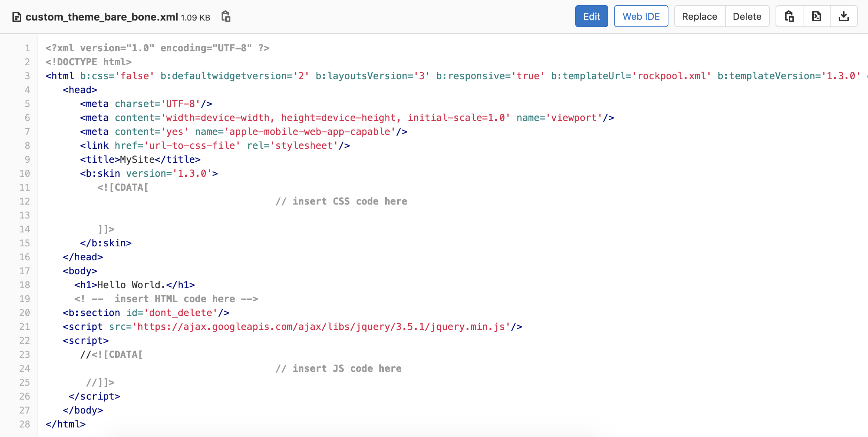The width and height of the screenshot is (868, 437).
Task: Click the </script> closing tag
Action: click(94, 396)
